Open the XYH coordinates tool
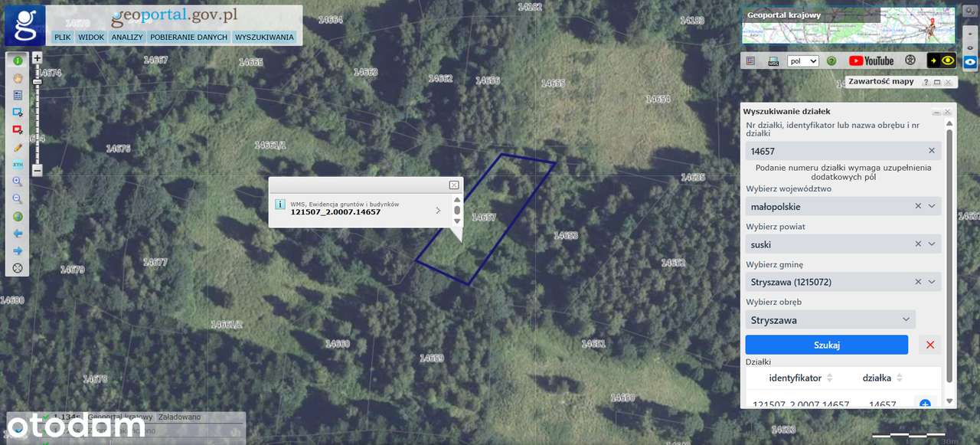The width and height of the screenshot is (980, 445). 17,164
